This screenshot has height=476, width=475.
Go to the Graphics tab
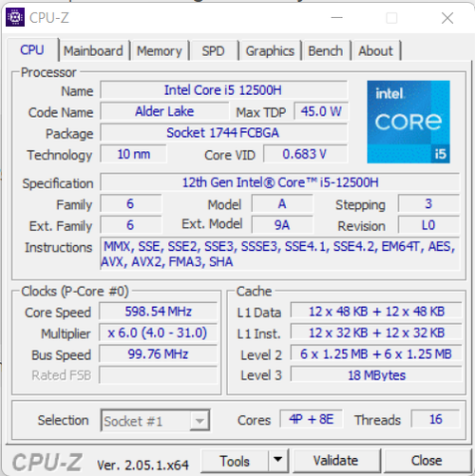coord(270,51)
